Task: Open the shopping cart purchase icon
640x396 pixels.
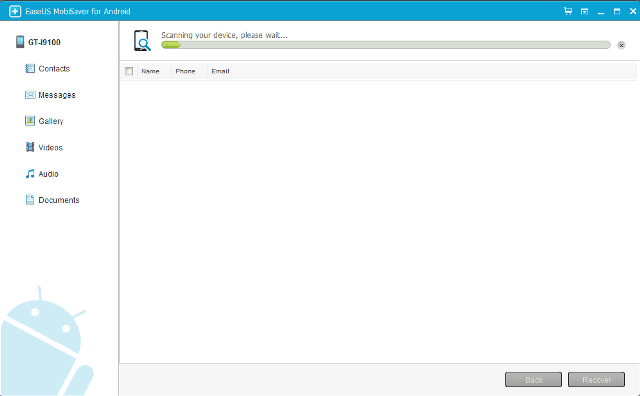Action: [x=568, y=11]
